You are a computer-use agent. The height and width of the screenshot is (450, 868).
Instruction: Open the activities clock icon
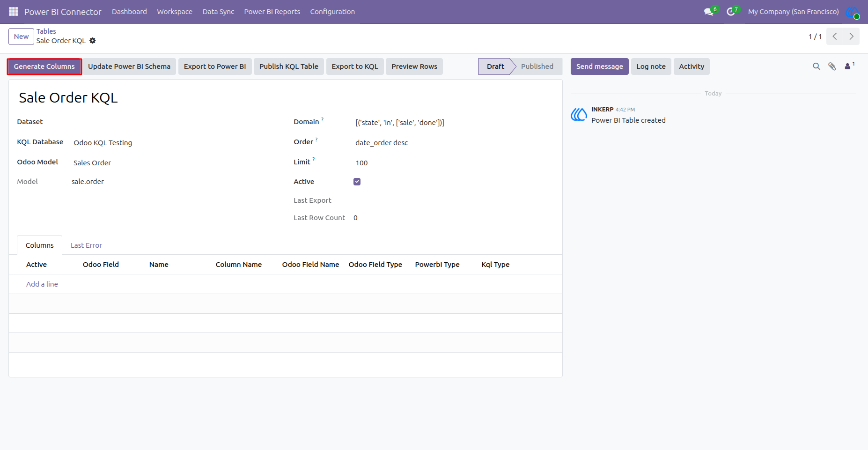pos(730,12)
